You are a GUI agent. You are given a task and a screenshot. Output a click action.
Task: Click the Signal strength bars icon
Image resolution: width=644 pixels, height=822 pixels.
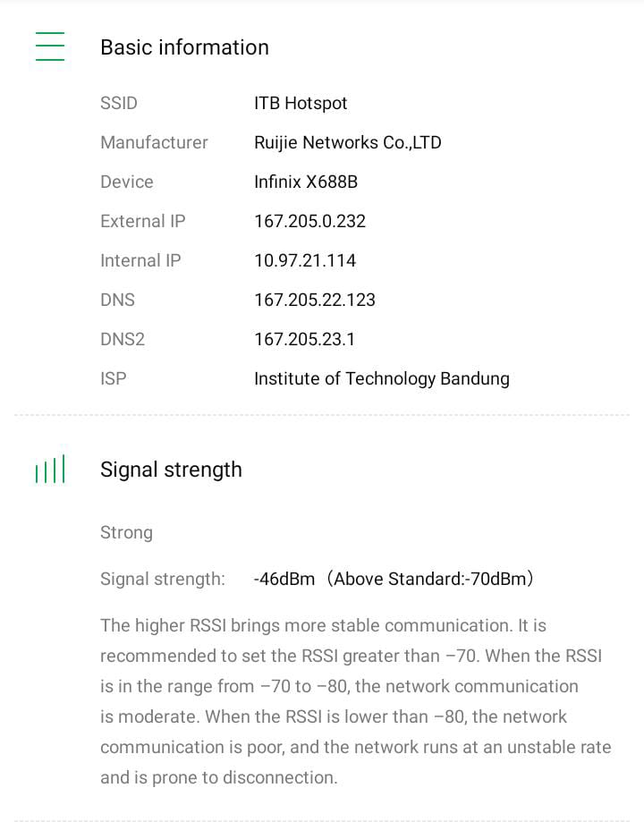pos(50,470)
